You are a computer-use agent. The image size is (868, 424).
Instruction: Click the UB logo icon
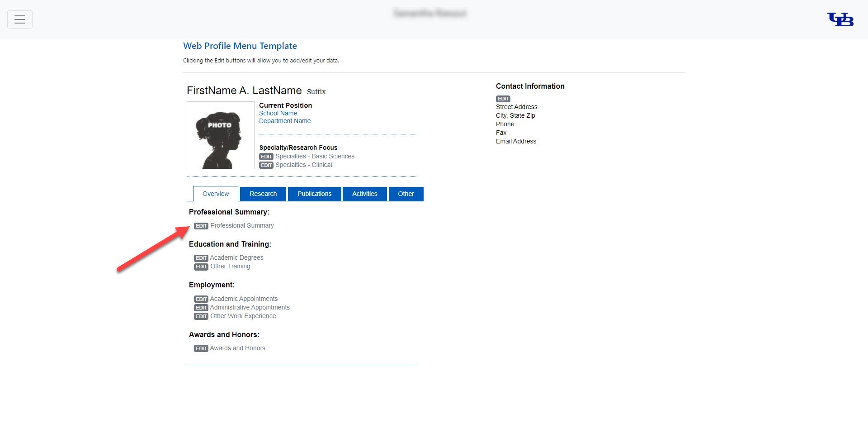click(x=840, y=19)
